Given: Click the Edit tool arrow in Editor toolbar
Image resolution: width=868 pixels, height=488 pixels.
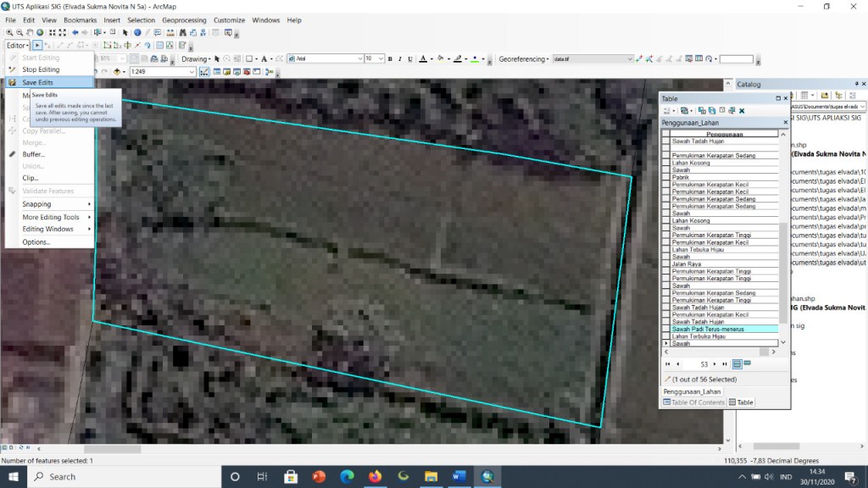Looking at the screenshot, I should point(37,46).
